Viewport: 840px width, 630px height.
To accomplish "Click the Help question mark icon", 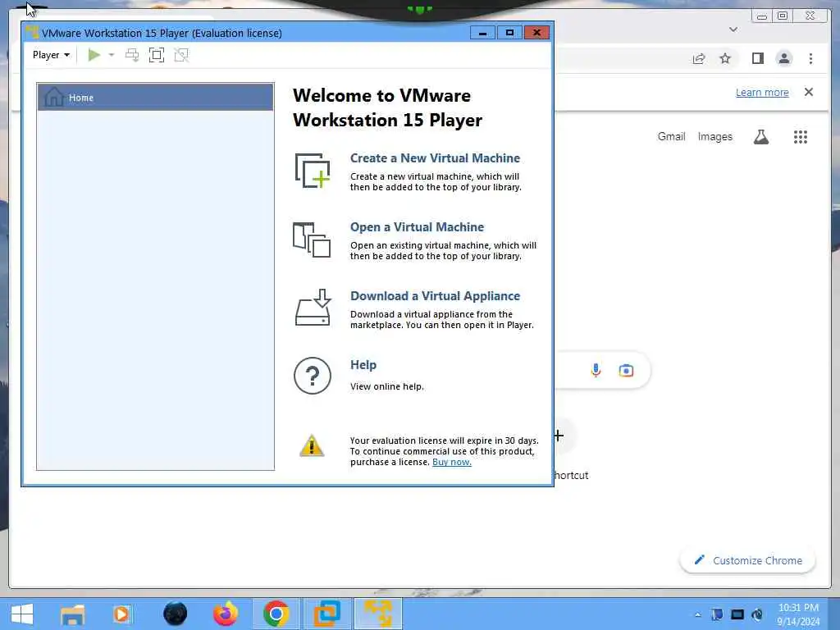I will [313, 376].
